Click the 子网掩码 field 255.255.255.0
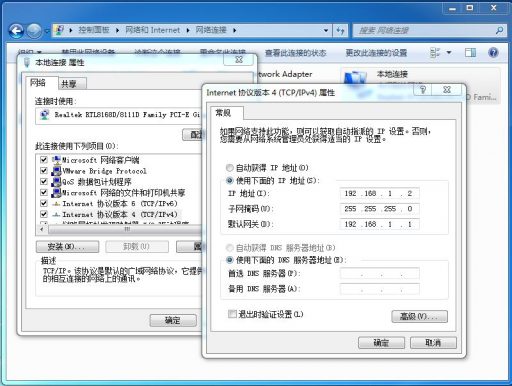 click(379, 209)
